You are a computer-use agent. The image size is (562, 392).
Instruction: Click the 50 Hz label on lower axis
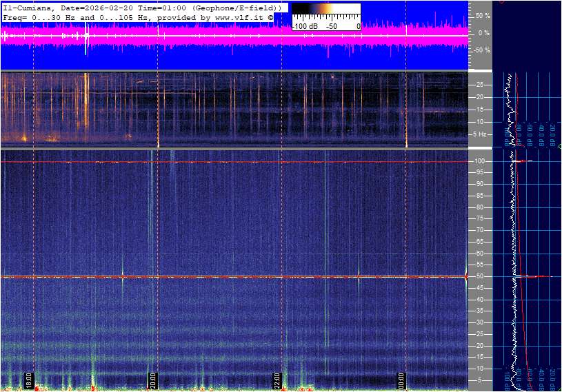(x=481, y=276)
